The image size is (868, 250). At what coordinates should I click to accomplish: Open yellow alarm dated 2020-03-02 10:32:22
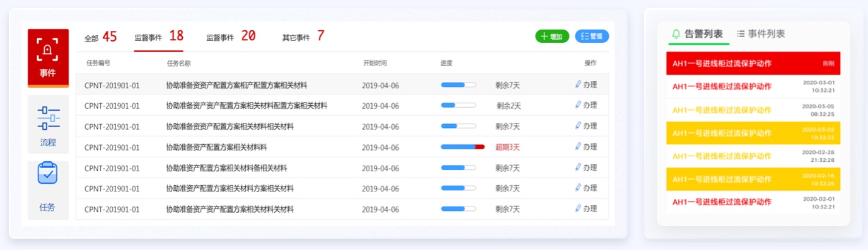pyautogui.click(x=753, y=134)
